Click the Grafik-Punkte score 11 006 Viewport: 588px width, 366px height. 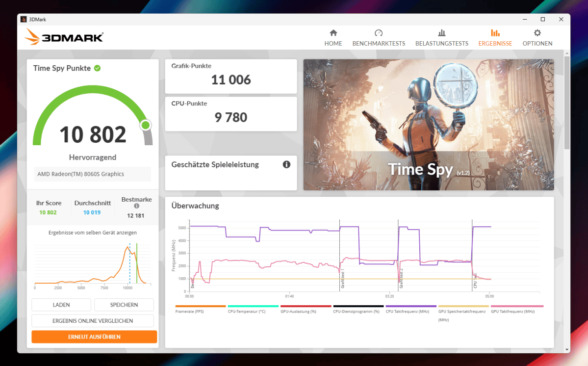click(230, 80)
